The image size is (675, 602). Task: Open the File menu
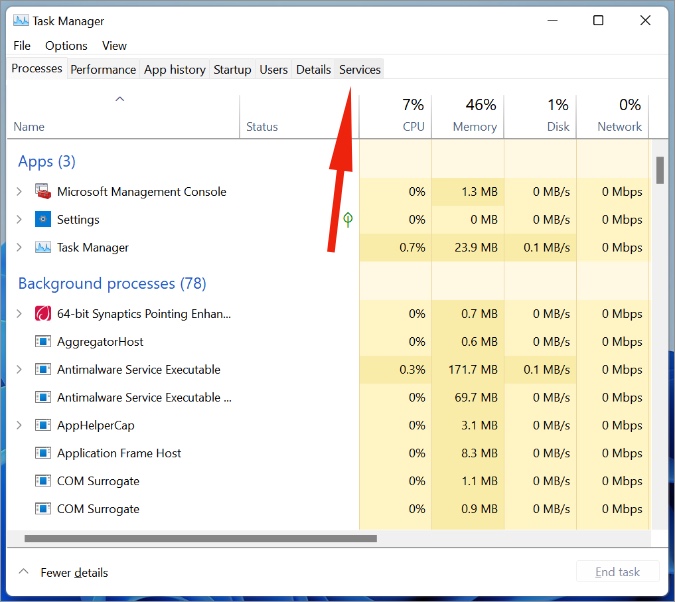pos(22,46)
